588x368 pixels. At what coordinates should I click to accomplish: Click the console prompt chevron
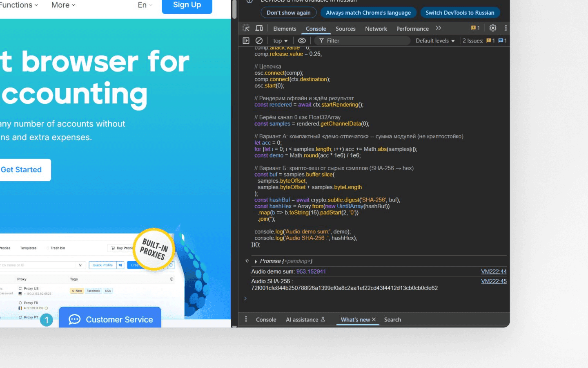(x=245, y=298)
